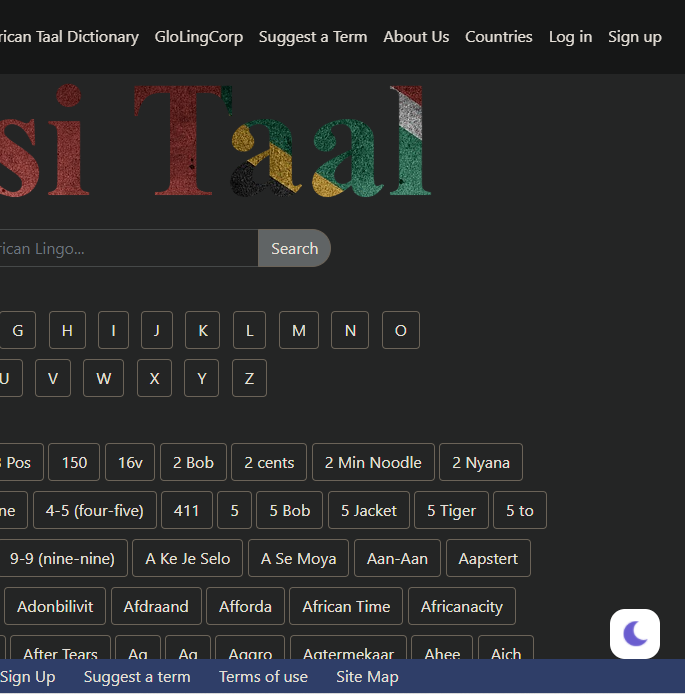
Task: Open the term '150'
Action: (x=74, y=462)
